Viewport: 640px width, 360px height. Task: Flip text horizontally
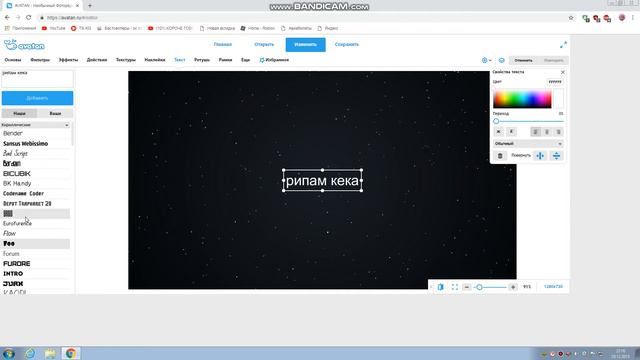pyautogui.click(x=540, y=156)
